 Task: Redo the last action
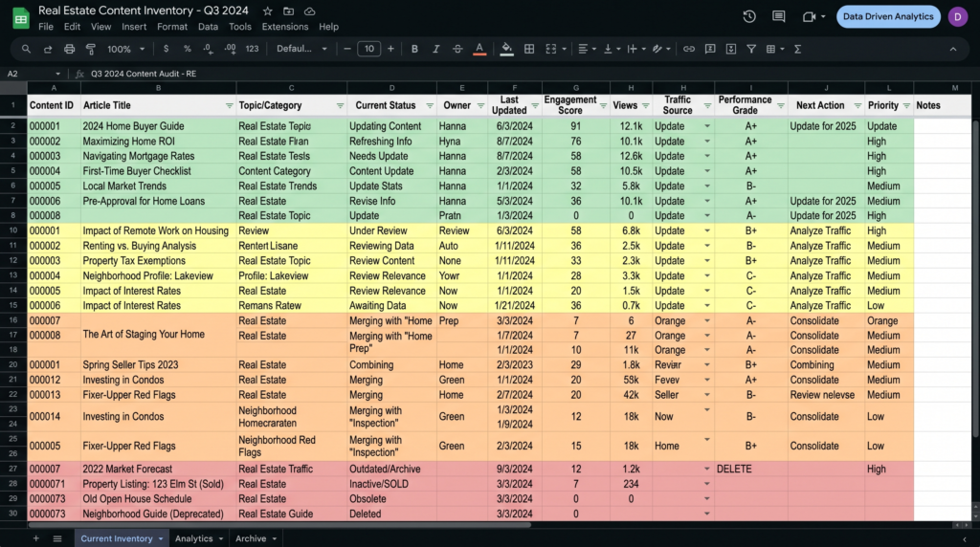(48, 49)
